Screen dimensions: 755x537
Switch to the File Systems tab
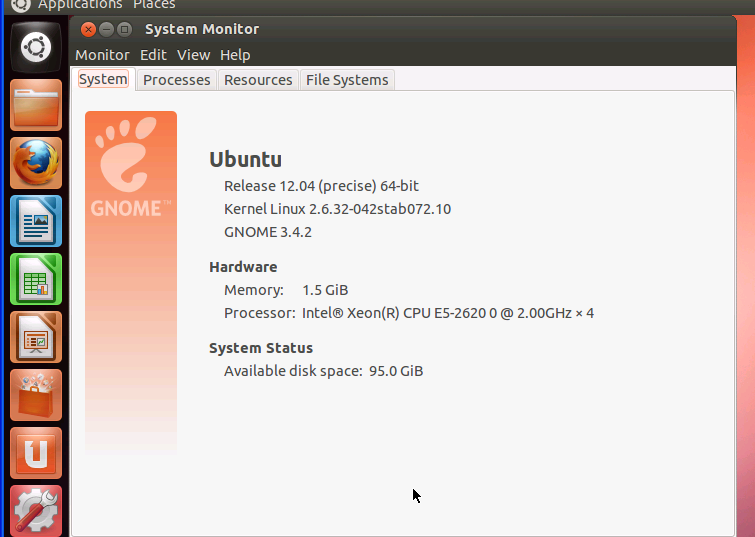point(347,80)
